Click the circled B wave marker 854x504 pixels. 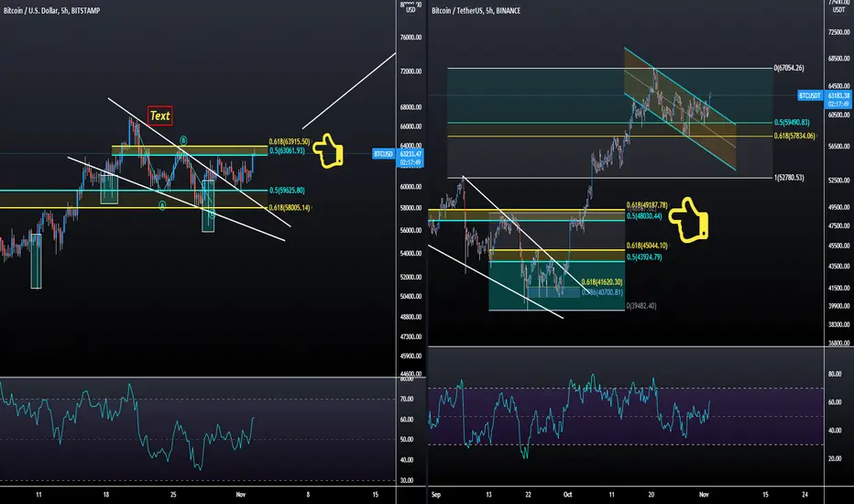pyautogui.click(x=183, y=140)
